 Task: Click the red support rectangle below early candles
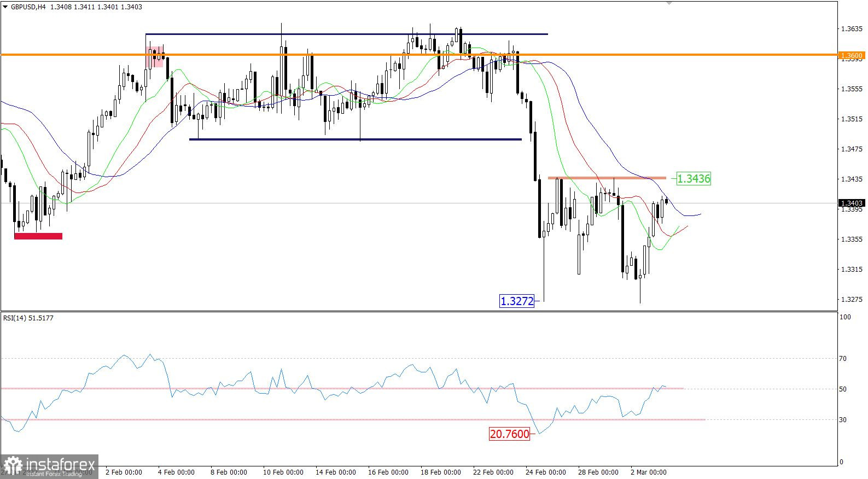pyautogui.click(x=38, y=236)
